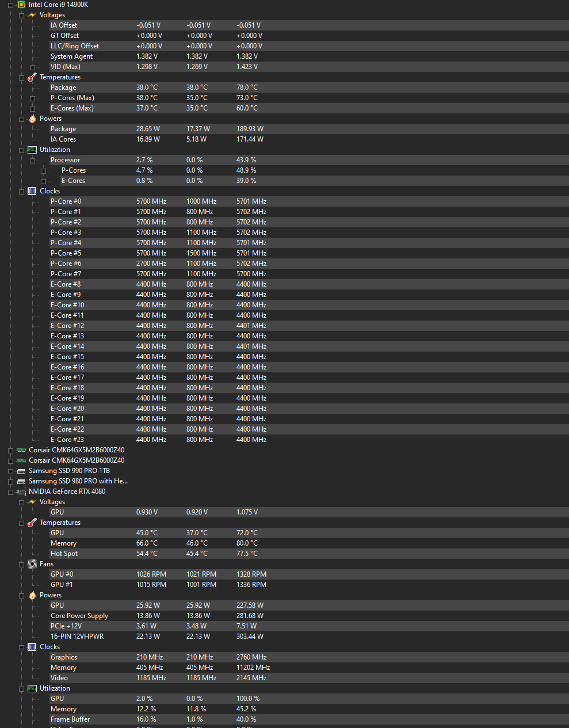569x728 pixels.
Task: Collapse the Intel Core i9 14900K node
Action: pyautogui.click(x=10, y=5)
